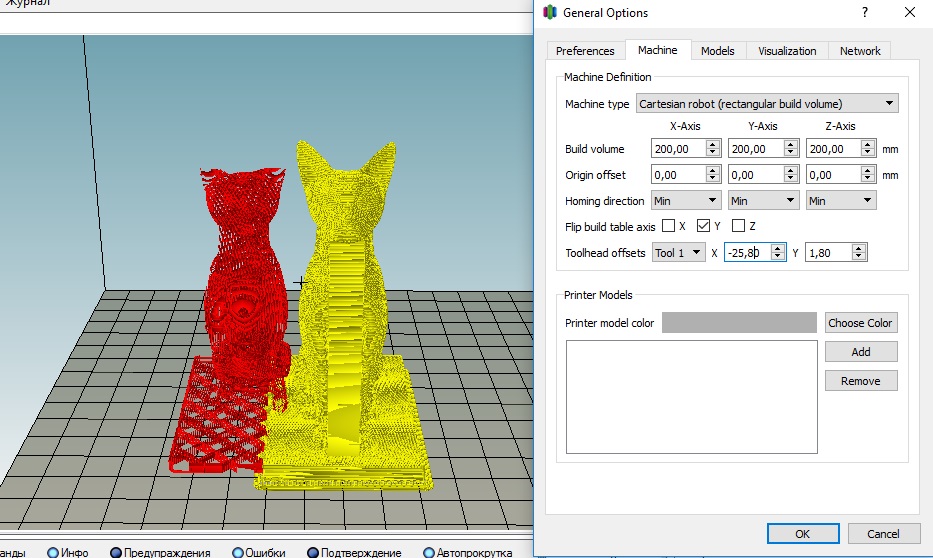The height and width of the screenshot is (558, 933).
Task: Toggle the Автопрокрутка log option
Action: coord(468,552)
